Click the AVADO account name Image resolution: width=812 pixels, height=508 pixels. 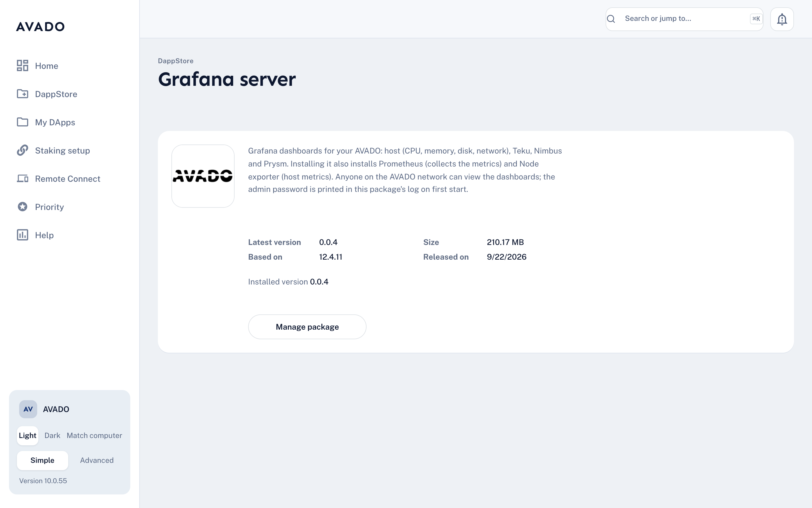coord(56,409)
